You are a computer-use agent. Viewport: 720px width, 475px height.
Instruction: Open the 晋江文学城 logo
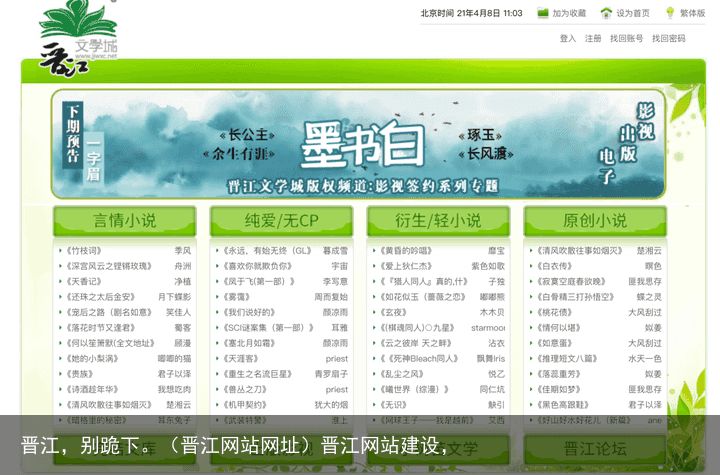(78, 39)
